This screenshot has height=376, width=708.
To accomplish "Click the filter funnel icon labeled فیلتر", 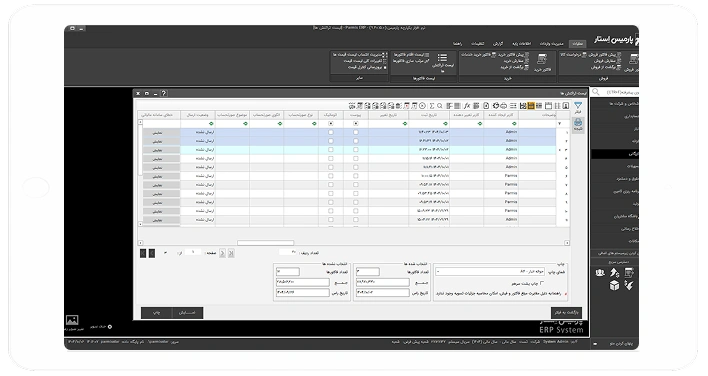I will (578, 106).
